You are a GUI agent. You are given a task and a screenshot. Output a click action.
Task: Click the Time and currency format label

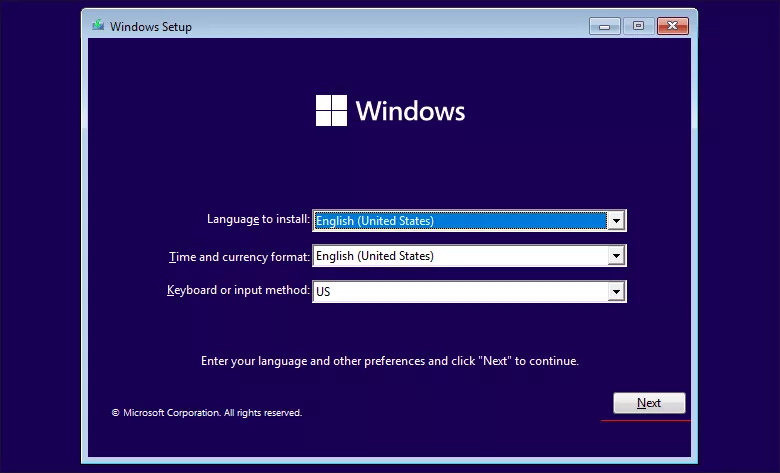[x=239, y=257]
